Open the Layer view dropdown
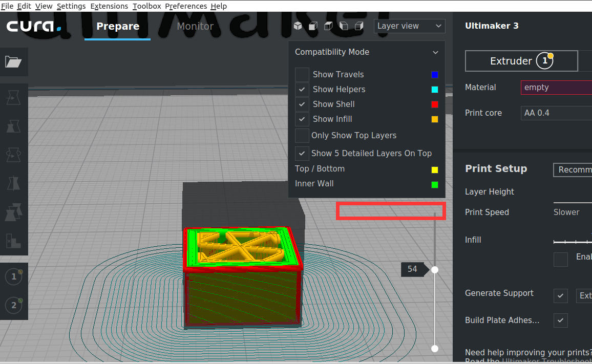Viewport: 592px width, 364px height. tap(409, 26)
